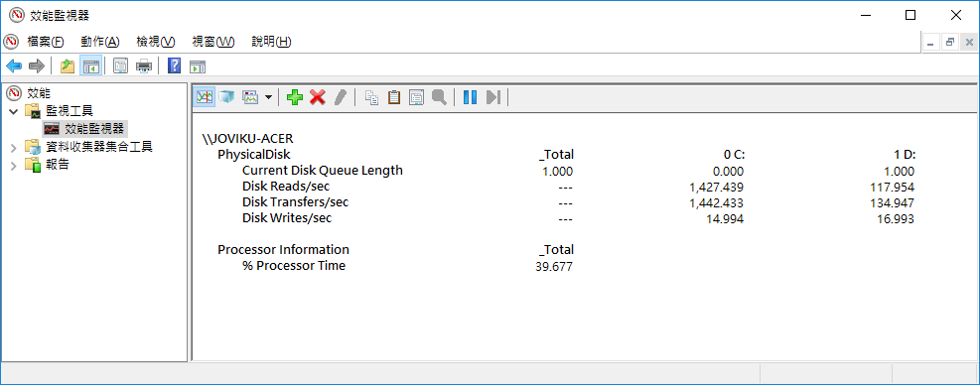Click the Forward arrow in the main toolbar
The image size is (980, 385).
pos(37,65)
